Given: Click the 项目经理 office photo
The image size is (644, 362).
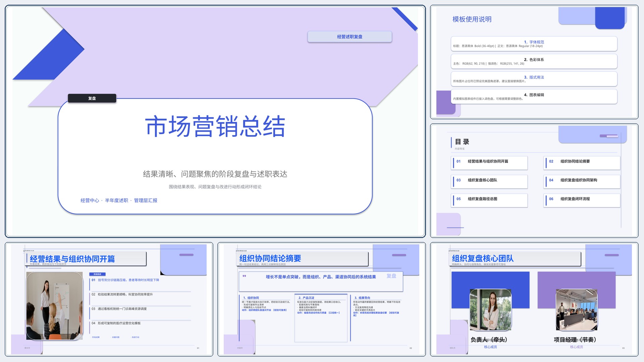Looking at the screenshot, I should point(576,310).
